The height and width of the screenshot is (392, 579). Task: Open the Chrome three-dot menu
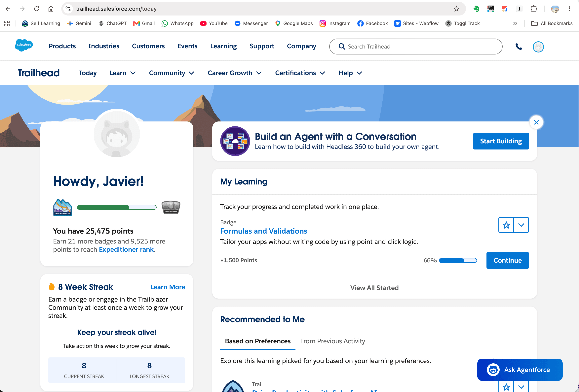[x=569, y=9]
